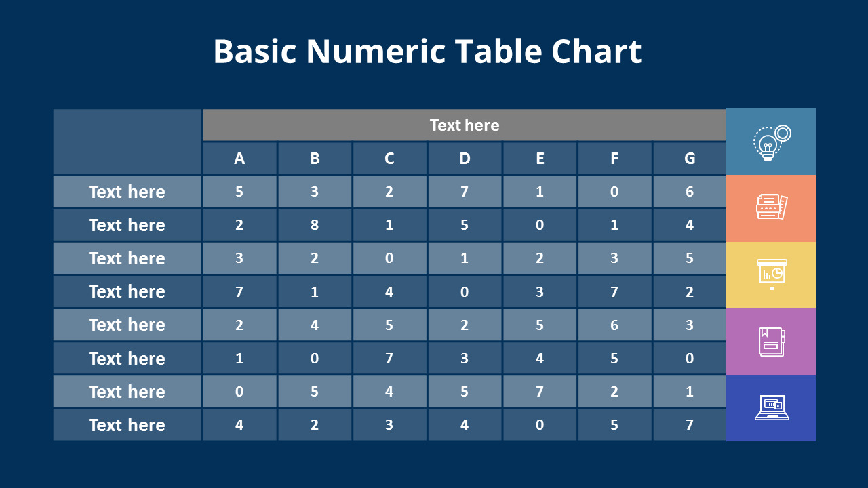The image size is (868, 488).
Task: Click the slide title Basic Numeric Table Chart
Action: point(427,52)
